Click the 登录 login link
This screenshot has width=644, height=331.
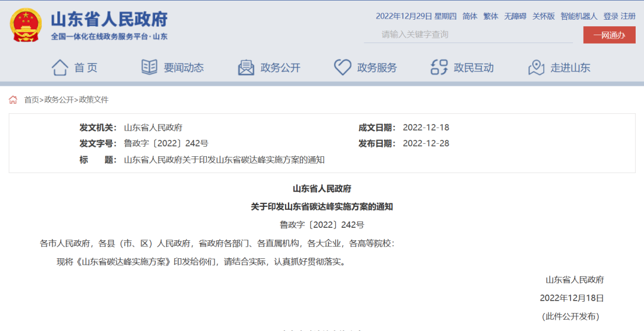[x=611, y=17]
